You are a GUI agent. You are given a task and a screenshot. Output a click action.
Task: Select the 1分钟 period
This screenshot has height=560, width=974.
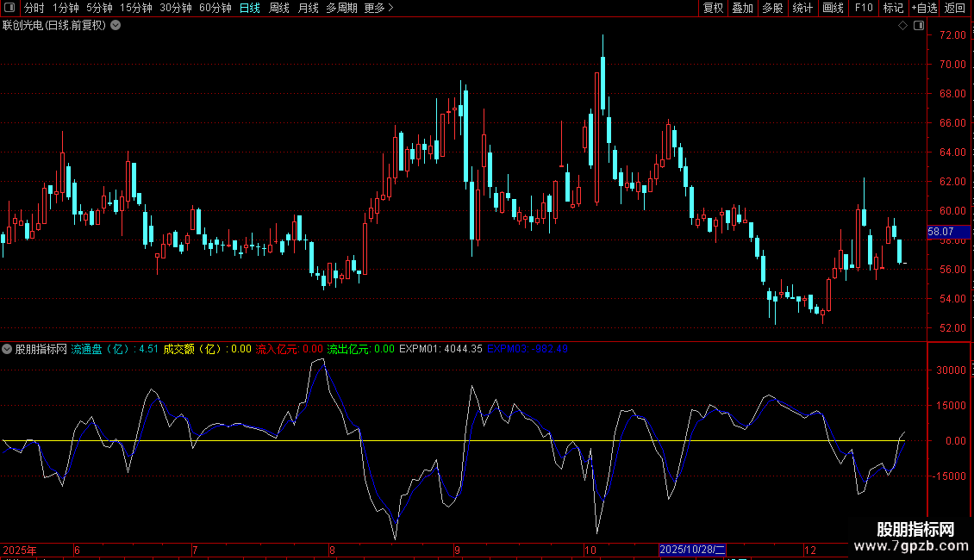pyautogui.click(x=66, y=8)
